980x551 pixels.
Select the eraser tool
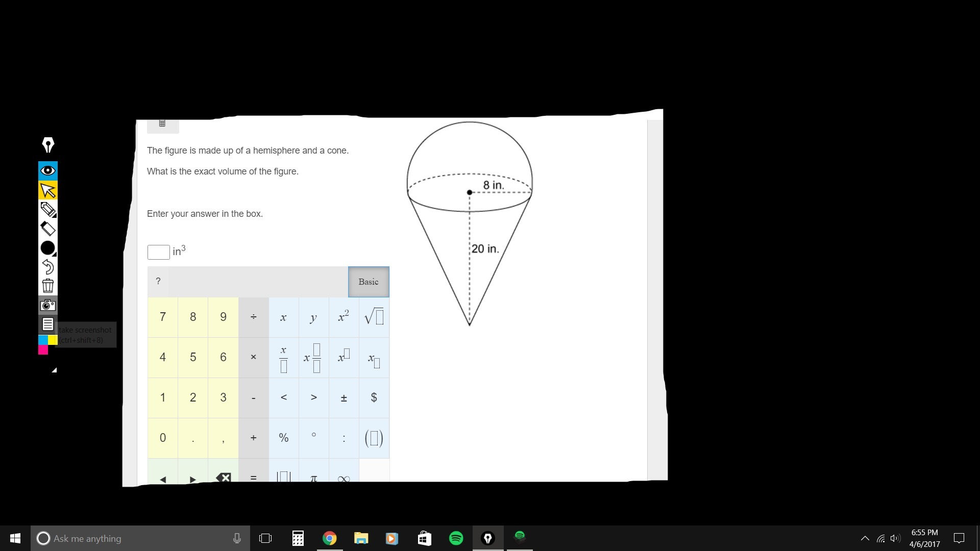point(48,229)
